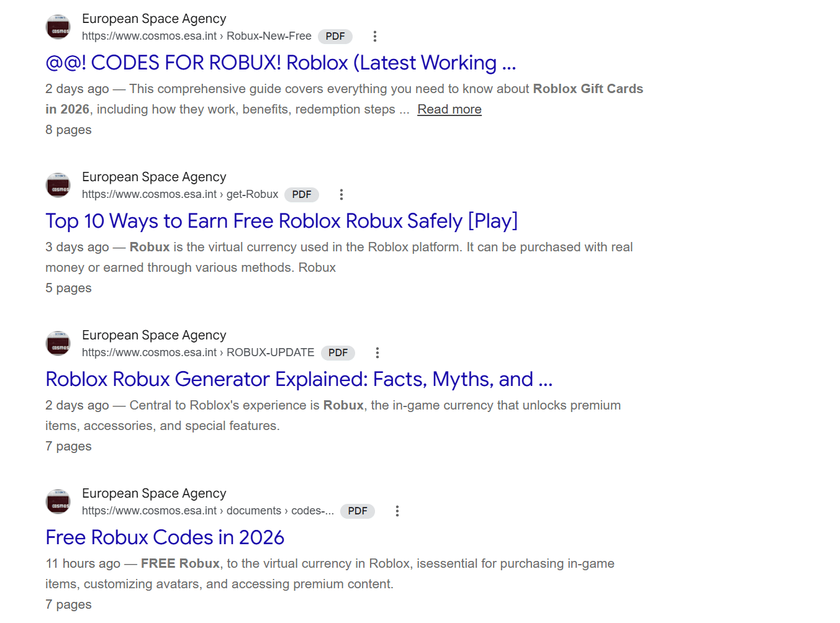Click '5 pages' text under second result
This screenshot has height=623, width=840.
[x=68, y=288]
